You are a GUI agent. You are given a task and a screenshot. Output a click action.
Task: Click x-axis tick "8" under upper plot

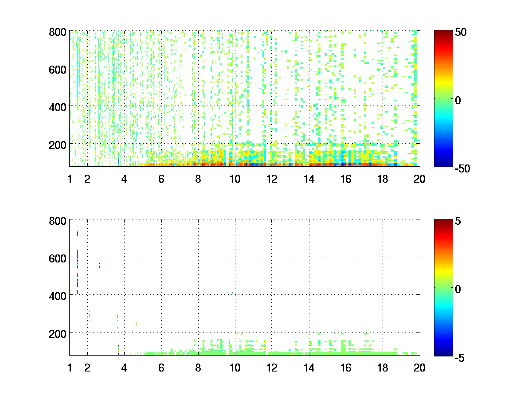tap(198, 179)
